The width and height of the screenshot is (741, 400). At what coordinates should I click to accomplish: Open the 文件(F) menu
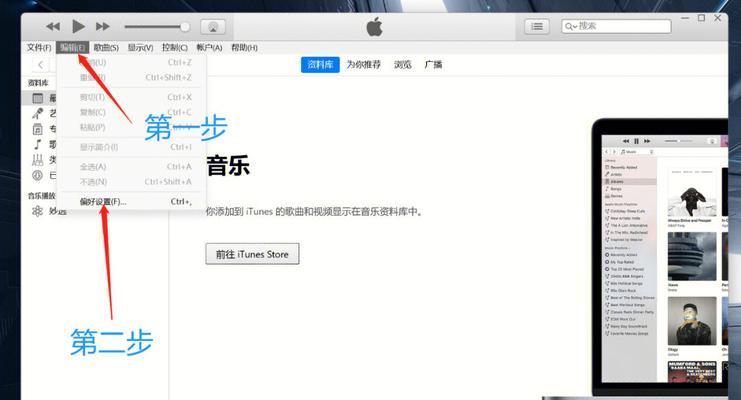[x=39, y=47]
